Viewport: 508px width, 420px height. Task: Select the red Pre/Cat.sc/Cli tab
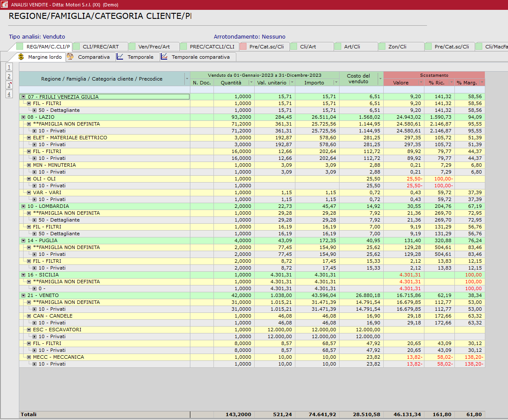(x=266, y=47)
